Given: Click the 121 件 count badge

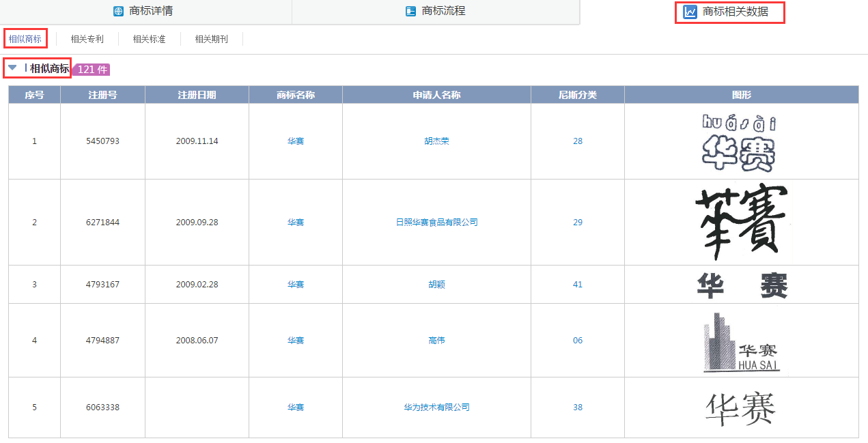Looking at the screenshot, I should click(x=92, y=70).
